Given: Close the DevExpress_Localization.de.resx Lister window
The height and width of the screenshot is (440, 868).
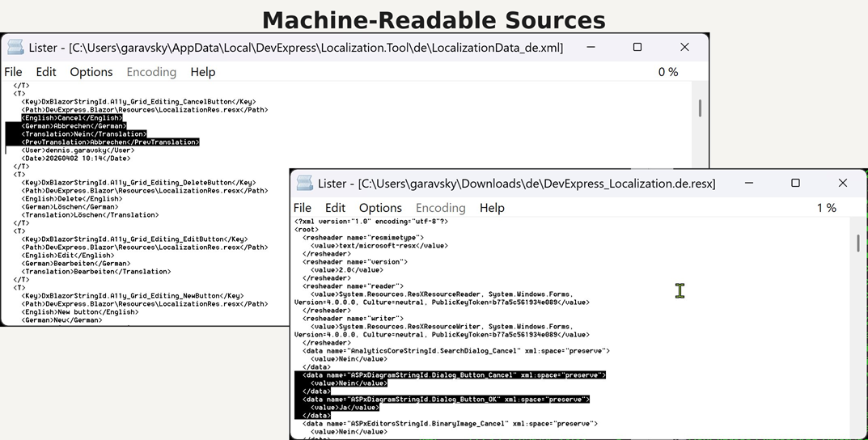Looking at the screenshot, I should [843, 183].
